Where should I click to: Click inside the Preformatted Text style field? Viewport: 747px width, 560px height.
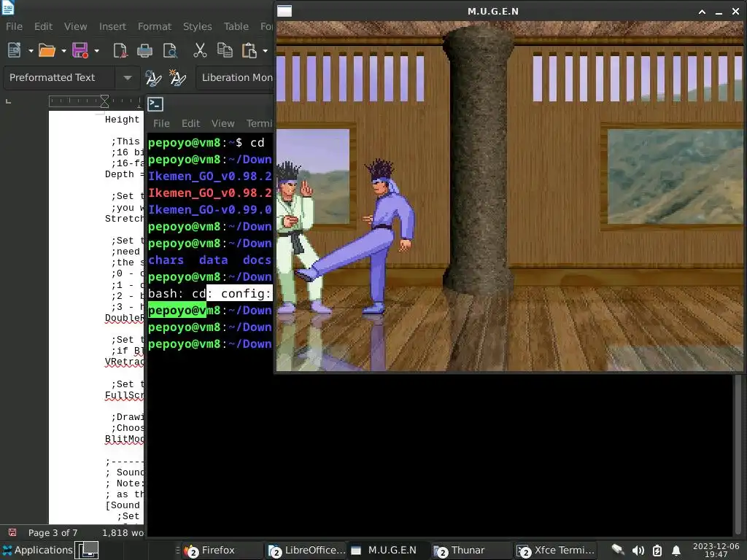[x=59, y=77]
